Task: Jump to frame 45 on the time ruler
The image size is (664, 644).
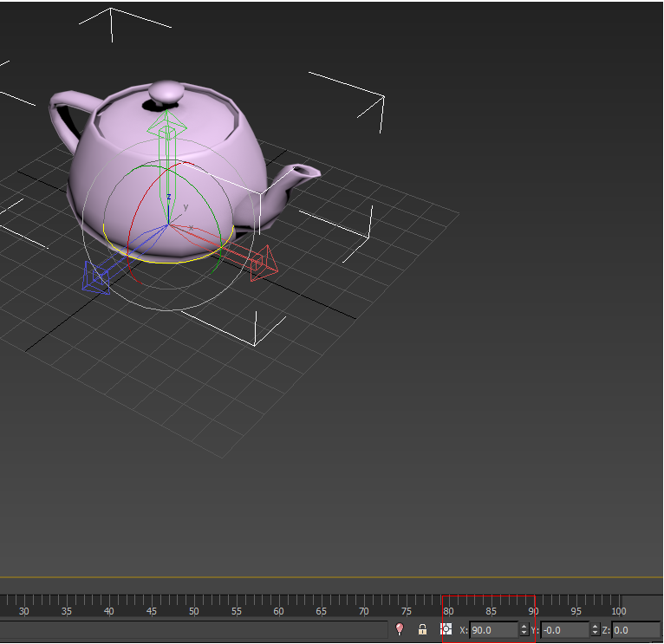Action: tap(151, 611)
